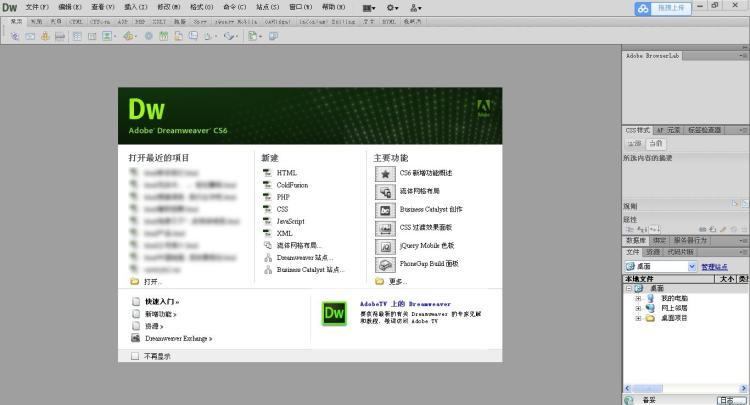Click the PhoneGap Build 面板 icon
Screen dimensions: 750x405
(x=385, y=264)
